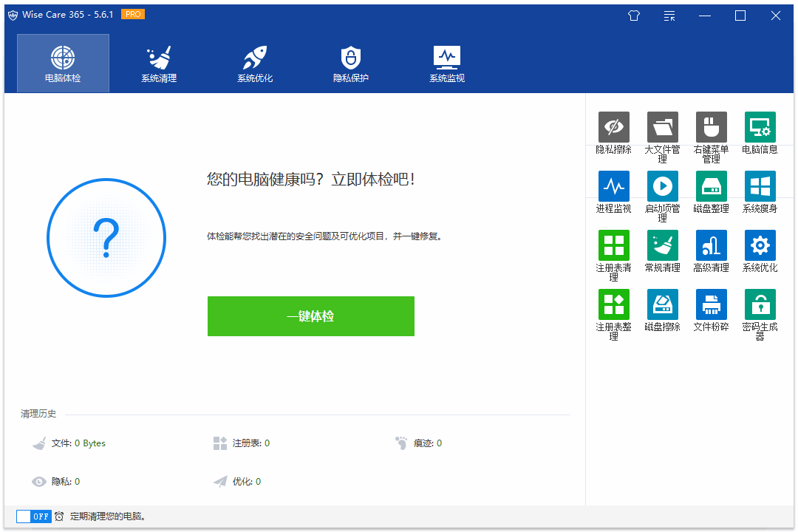This screenshot has height=532, width=798.
Task: Open the 进程监视 process monitor
Action: coord(613,187)
